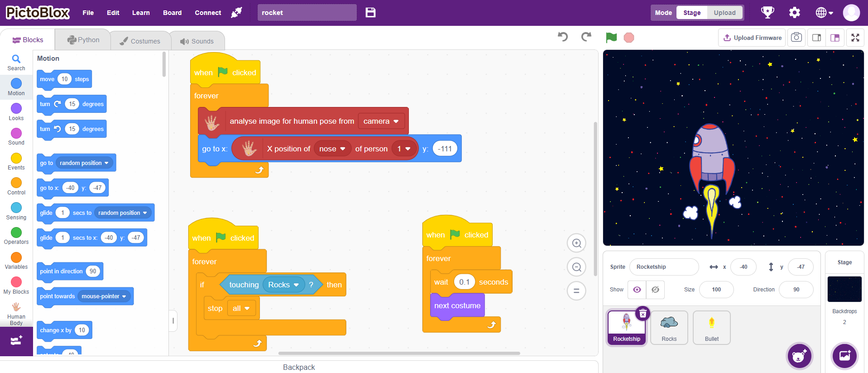Select the Looks block category
The width and height of the screenshot is (868, 373).
tap(16, 112)
